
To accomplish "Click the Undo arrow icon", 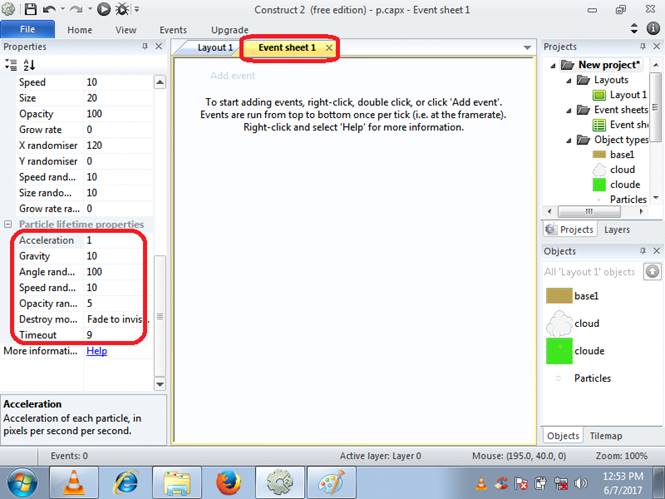I will click(x=49, y=9).
